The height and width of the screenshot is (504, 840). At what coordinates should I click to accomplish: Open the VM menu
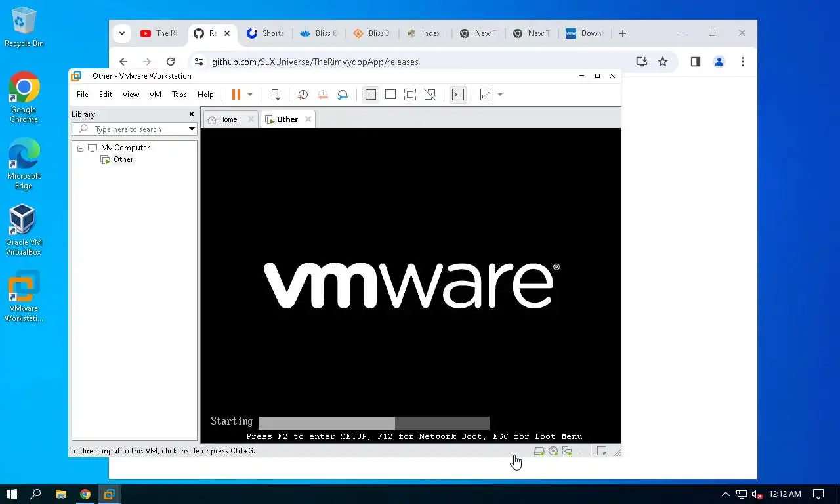(x=156, y=94)
